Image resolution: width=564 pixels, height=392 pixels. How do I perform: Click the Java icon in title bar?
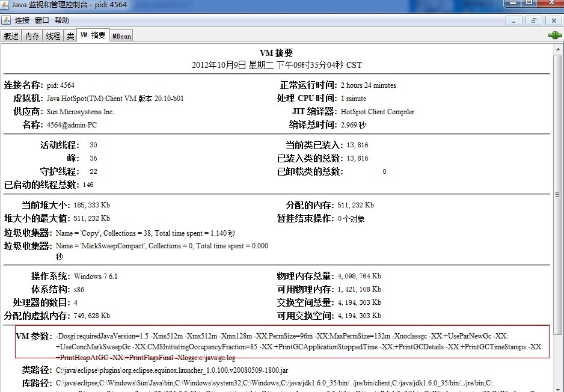pyautogui.click(x=5, y=5)
